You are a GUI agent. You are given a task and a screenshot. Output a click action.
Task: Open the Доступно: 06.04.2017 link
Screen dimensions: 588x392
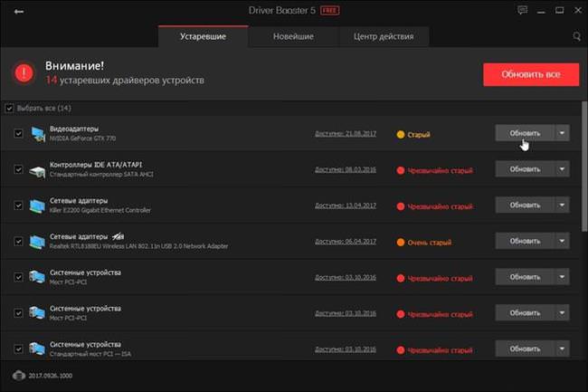coord(346,242)
